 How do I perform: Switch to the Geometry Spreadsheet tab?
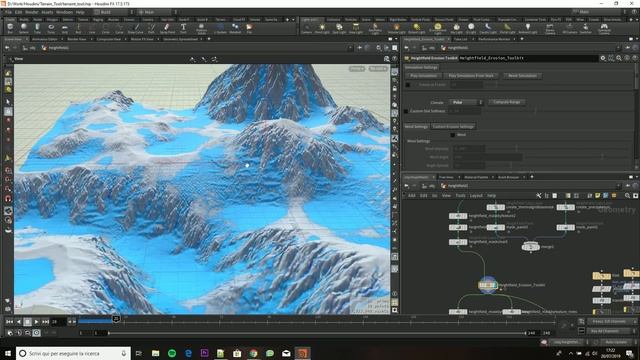point(180,39)
